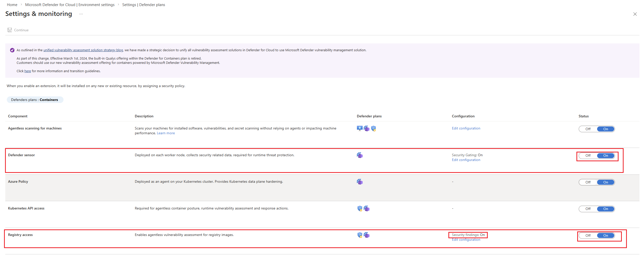Click the Configuration column header

pos(463,116)
